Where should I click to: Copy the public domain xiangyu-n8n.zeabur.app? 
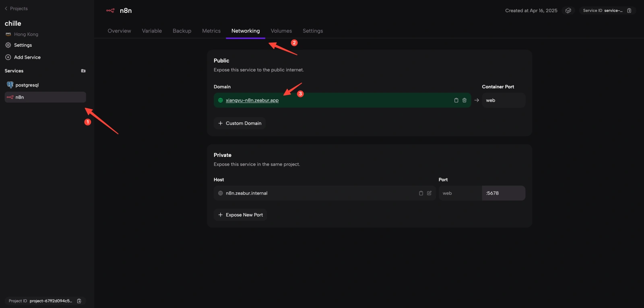click(456, 101)
